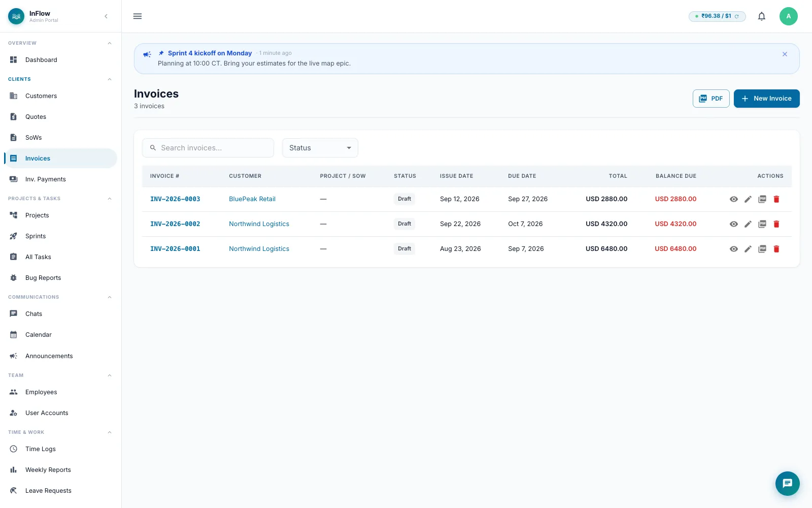Viewport: 812px width, 508px height.
Task: Download PDF for invoice INV-2026-0001
Action: [762, 249]
